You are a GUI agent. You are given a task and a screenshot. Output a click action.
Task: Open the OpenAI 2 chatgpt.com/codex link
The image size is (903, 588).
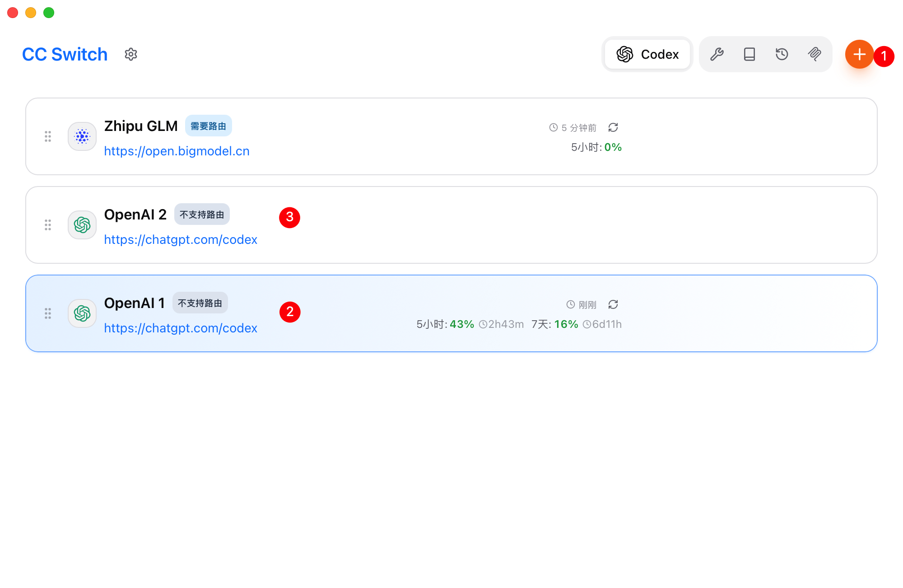click(181, 239)
